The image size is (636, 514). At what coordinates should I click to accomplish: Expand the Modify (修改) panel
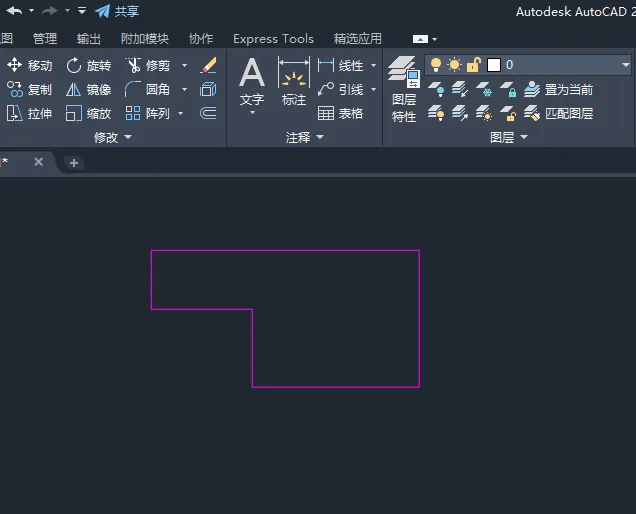113,137
